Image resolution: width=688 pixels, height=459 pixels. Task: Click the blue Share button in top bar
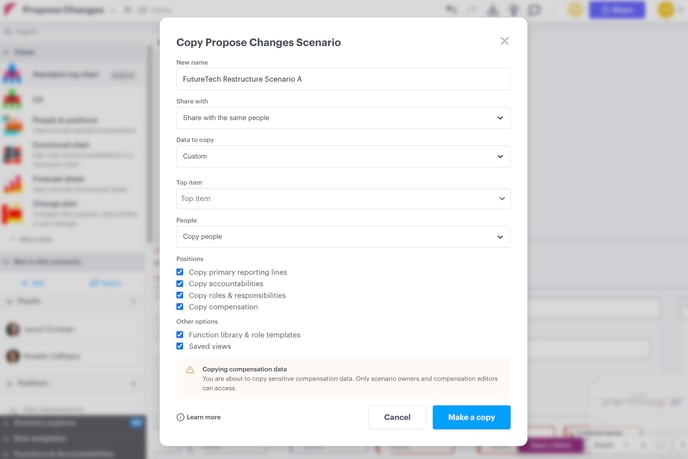[617, 10]
